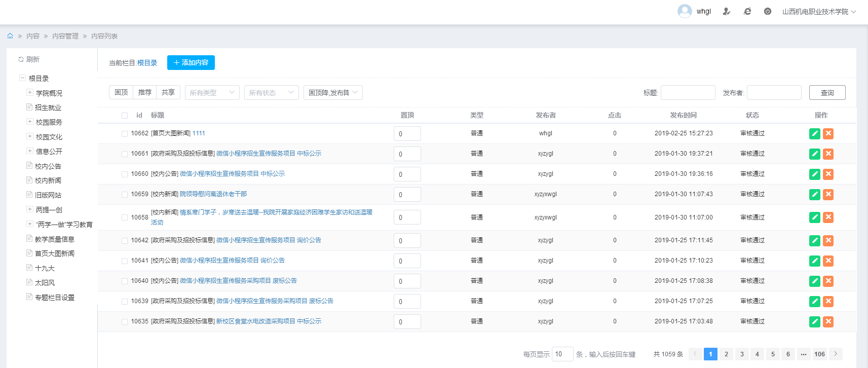
Task: Open the 所有状态 dropdown filter
Action: click(x=271, y=93)
